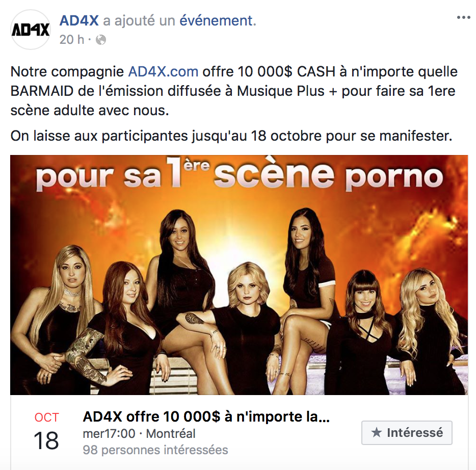
Task: Click the post text paragraph about 10 000$ CASH
Action: coord(234,91)
